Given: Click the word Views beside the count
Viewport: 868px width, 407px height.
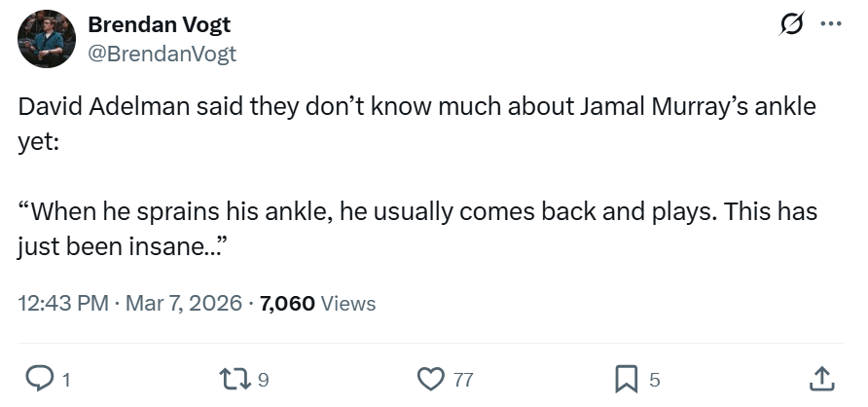Looking at the screenshot, I should [x=347, y=303].
